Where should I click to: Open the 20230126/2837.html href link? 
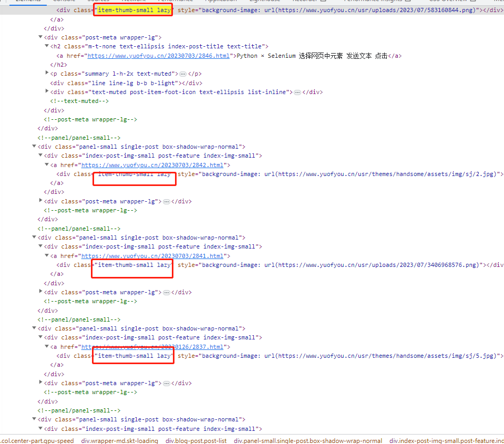152,347
